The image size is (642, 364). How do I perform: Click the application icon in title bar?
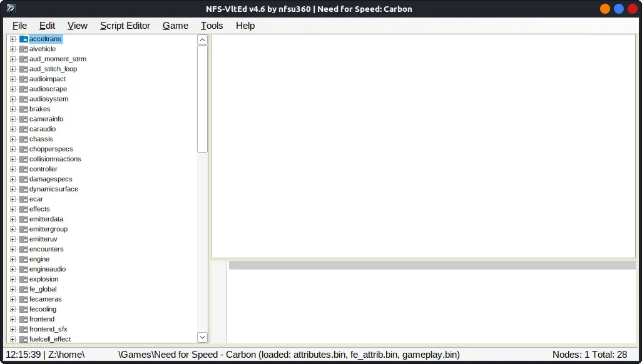(11, 9)
